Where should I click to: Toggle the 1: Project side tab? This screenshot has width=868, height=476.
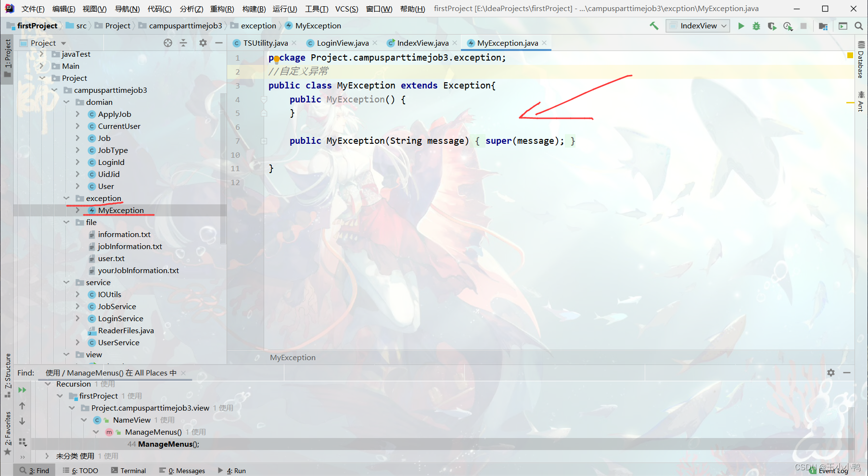8,58
